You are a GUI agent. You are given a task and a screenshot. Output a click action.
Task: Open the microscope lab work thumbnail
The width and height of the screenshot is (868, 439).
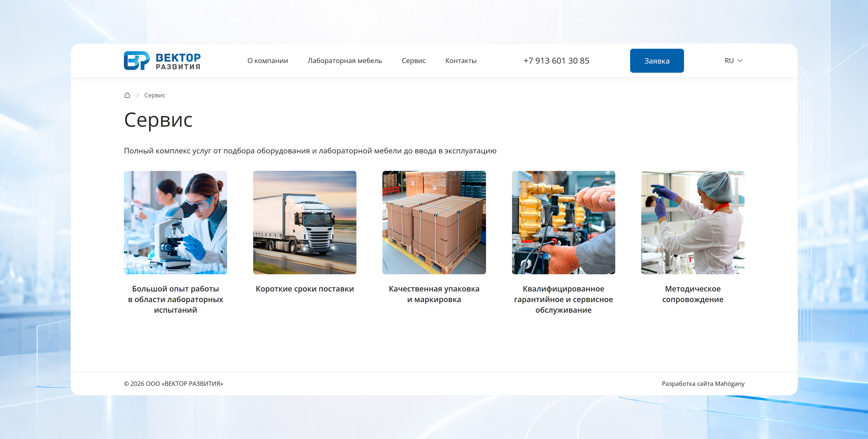coord(175,222)
